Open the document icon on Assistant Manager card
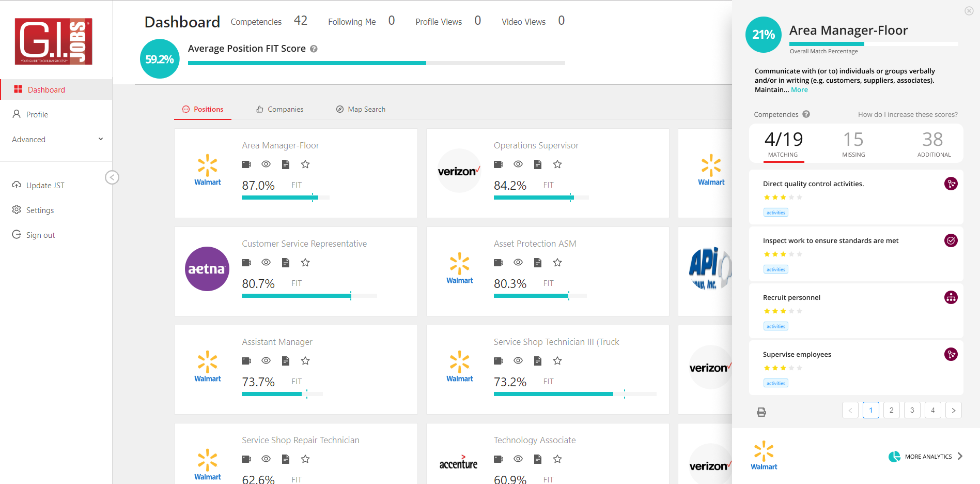The height and width of the screenshot is (484, 980). tap(286, 361)
